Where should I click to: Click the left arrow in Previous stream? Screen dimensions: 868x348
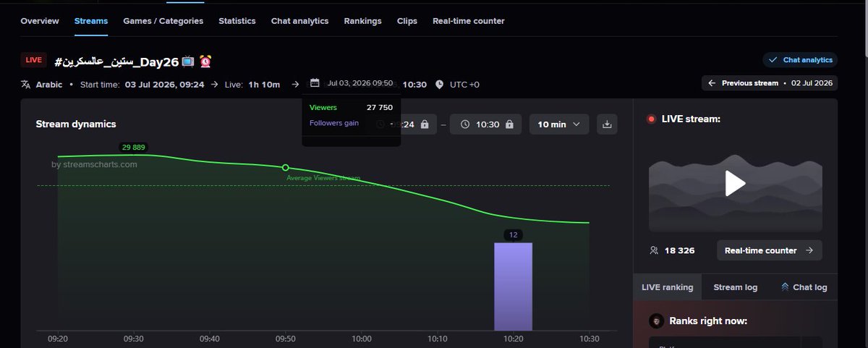tap(712, 83)
